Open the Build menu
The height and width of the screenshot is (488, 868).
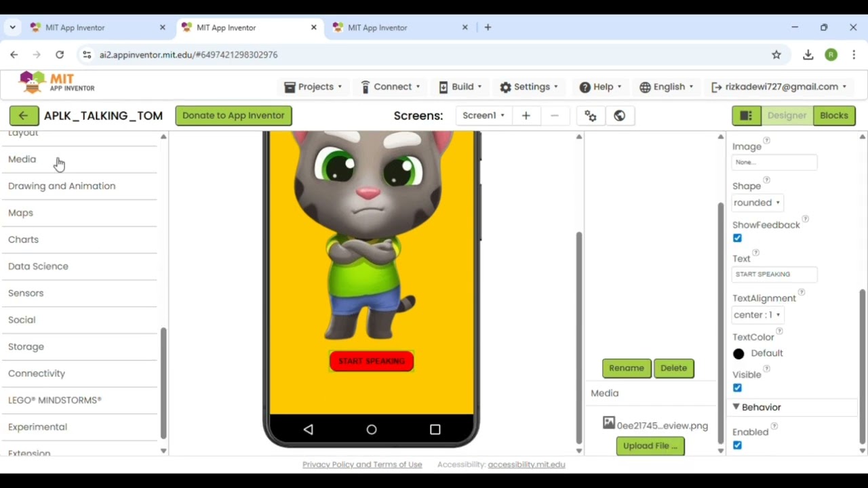[460, 87]
